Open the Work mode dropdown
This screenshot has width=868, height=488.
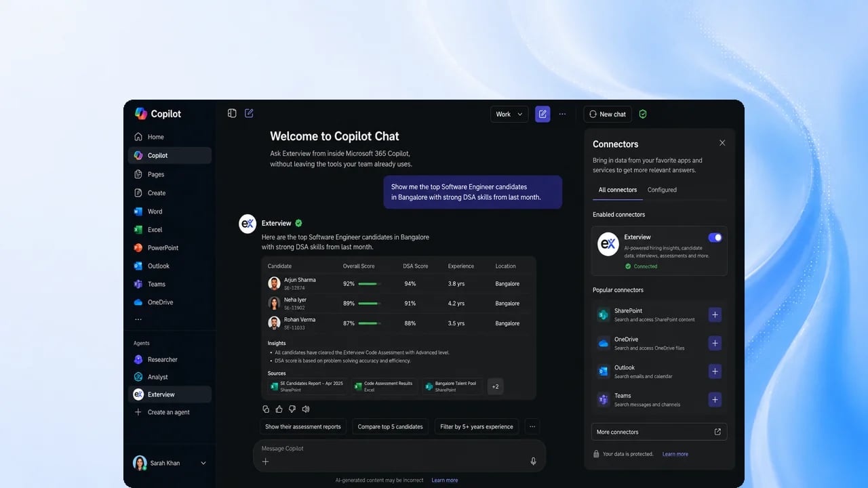pyautogui.click(x=509, y=114)
